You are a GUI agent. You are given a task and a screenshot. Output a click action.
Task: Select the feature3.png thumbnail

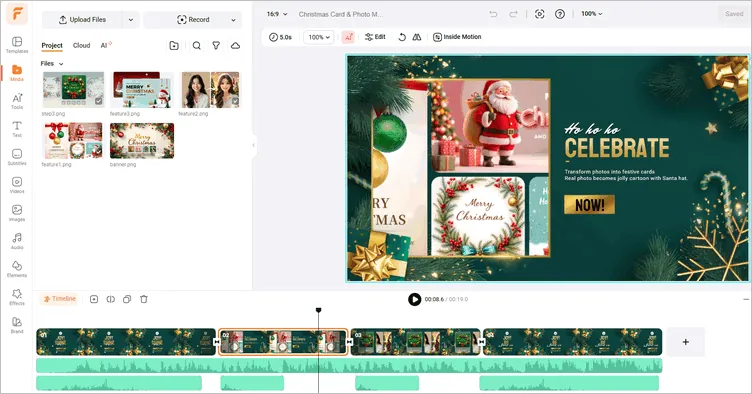[142, 90]
